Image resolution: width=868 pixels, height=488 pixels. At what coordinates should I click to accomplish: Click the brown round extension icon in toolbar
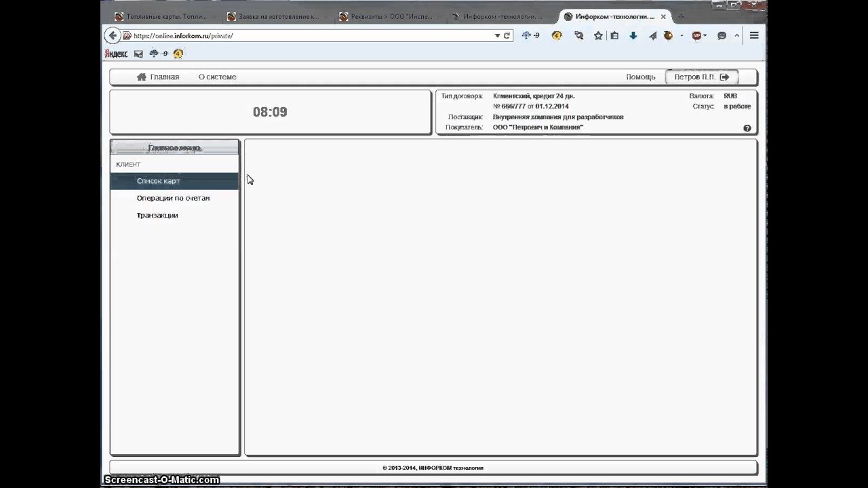(668, 36)
